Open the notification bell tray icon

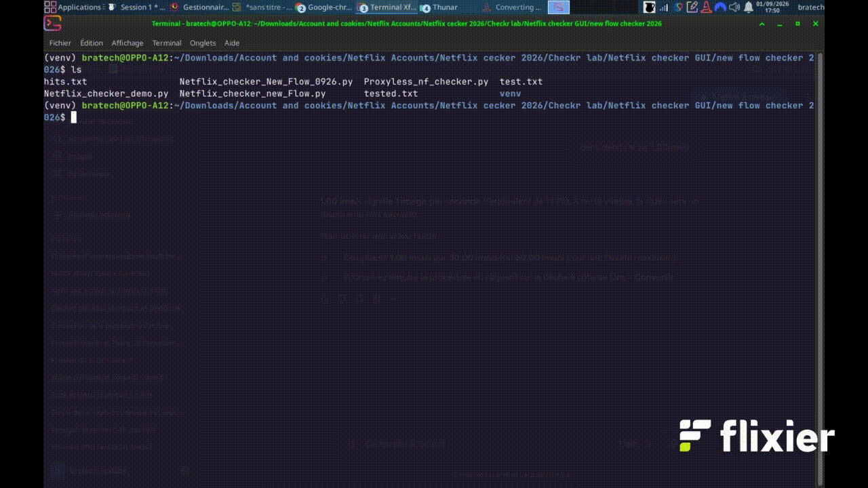(x=749, y=7)
